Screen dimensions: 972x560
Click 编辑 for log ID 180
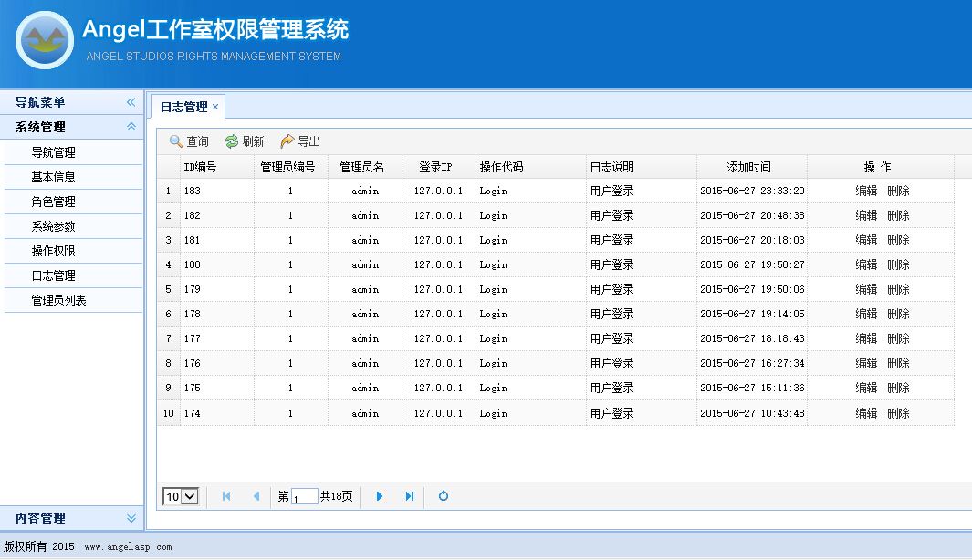click(866, 264)
